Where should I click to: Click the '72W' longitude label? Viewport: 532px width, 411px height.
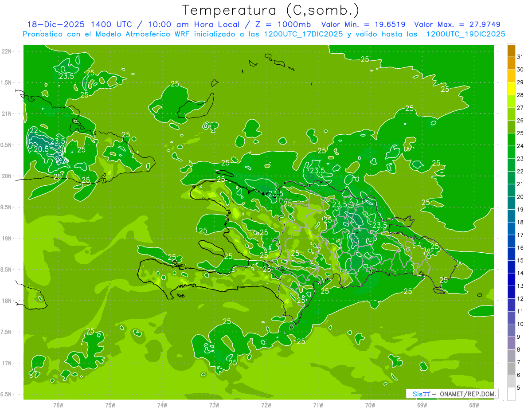[266, 405]
